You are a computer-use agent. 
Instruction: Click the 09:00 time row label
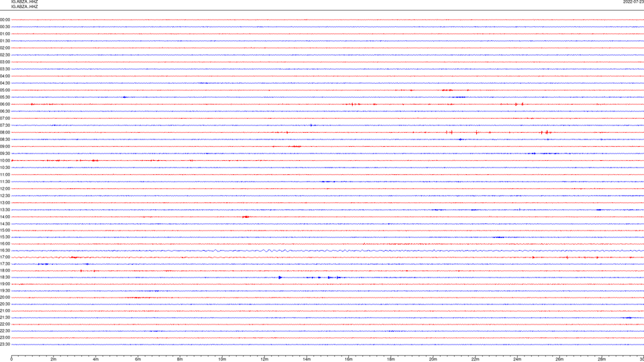tap(5, 147)
